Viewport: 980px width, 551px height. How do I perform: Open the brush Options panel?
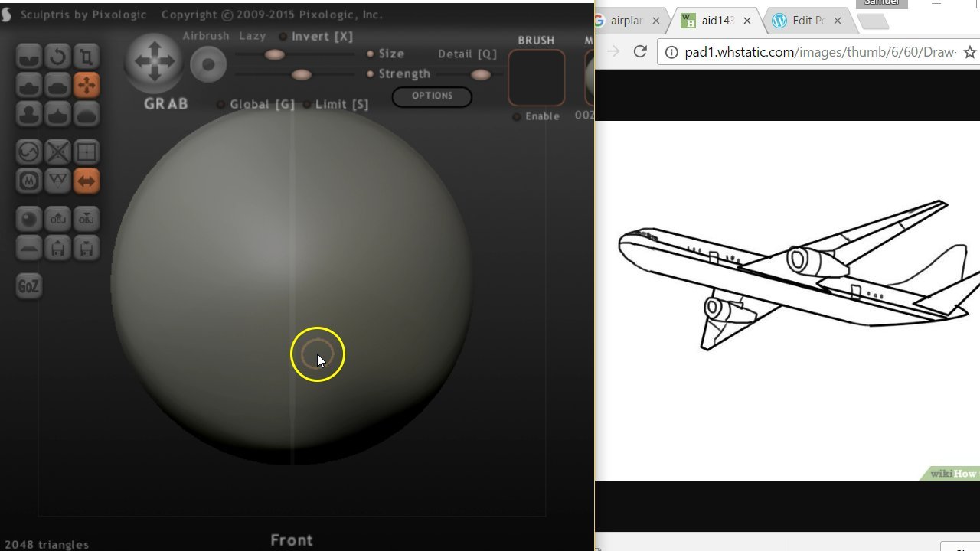click(431, 96)
